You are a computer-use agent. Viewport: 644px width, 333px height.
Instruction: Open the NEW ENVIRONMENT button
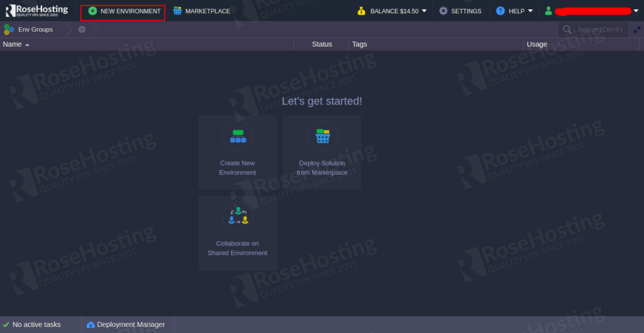pos(123,13)
